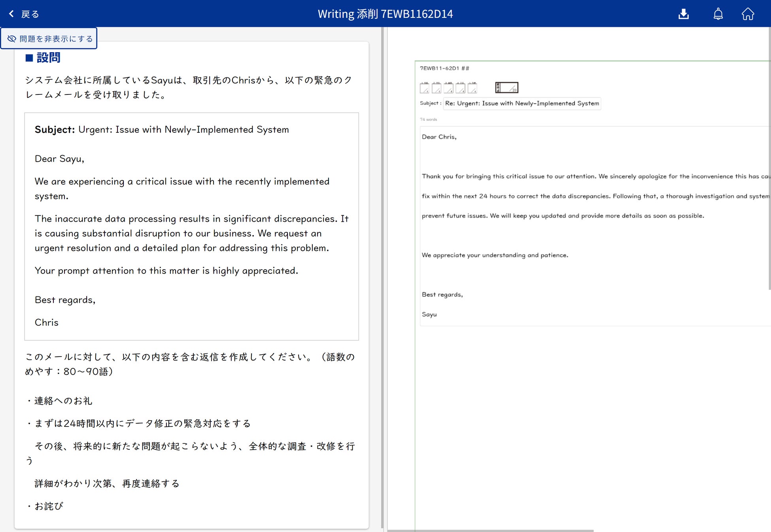Click the fourth score box out of 4
This screenshot has width=771, height=532.
pyautogui.click(x=460, y=88)
